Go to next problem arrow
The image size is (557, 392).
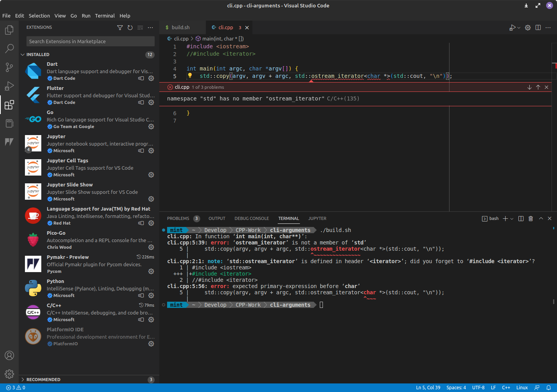tap(529, 87)
